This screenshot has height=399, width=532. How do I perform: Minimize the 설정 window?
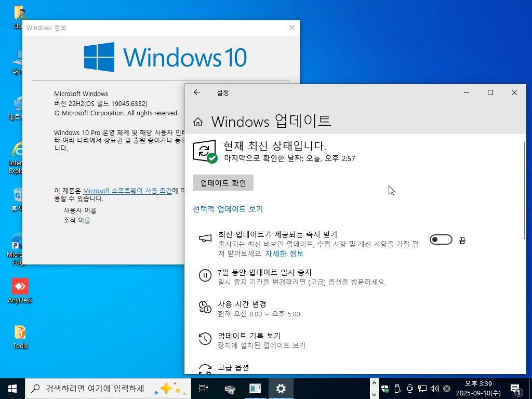pyautogui.click(x=467, y=92)
